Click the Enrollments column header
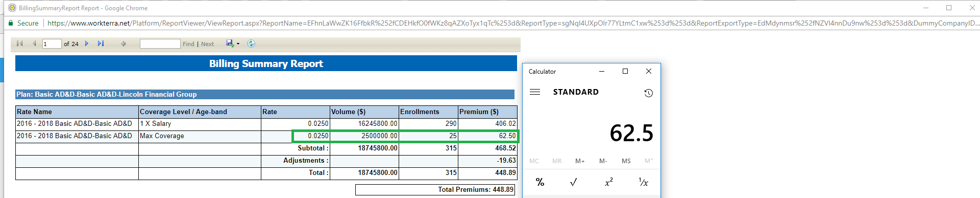 (x=428, y=112)
